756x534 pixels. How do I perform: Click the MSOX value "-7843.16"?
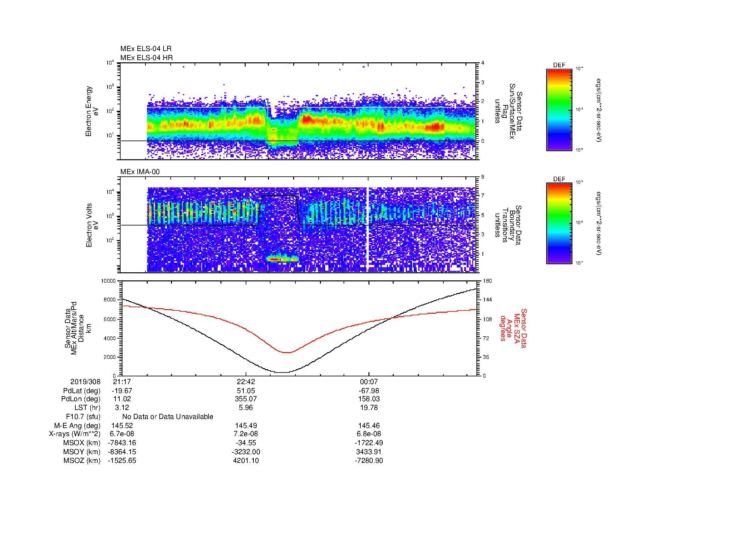tap(122, 443)
